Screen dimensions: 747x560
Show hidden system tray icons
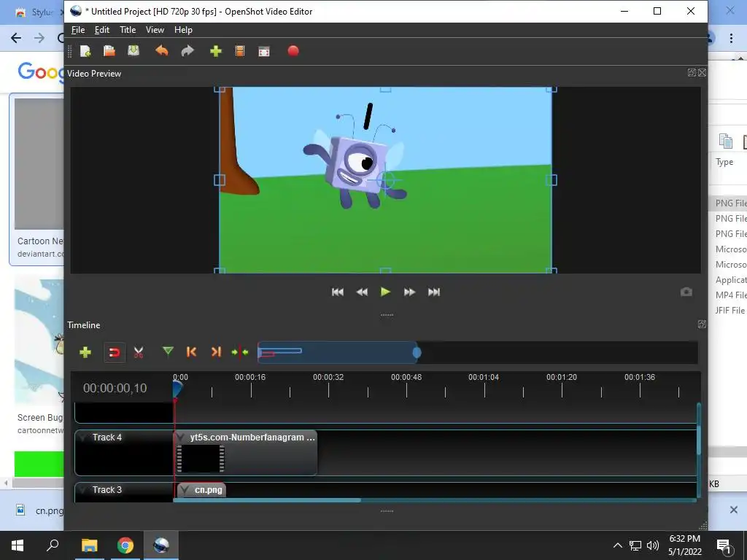pos(617,545)
